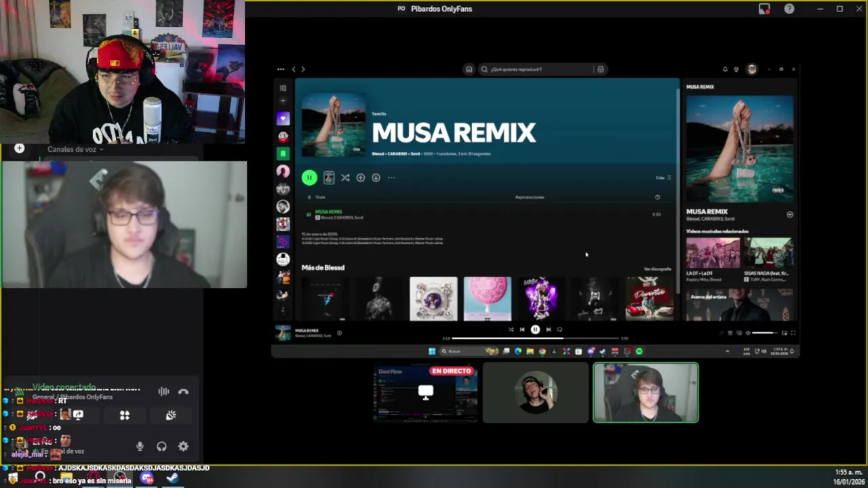Click the large MUSA REMIX cover in right panel

click(x=740, y=148)
